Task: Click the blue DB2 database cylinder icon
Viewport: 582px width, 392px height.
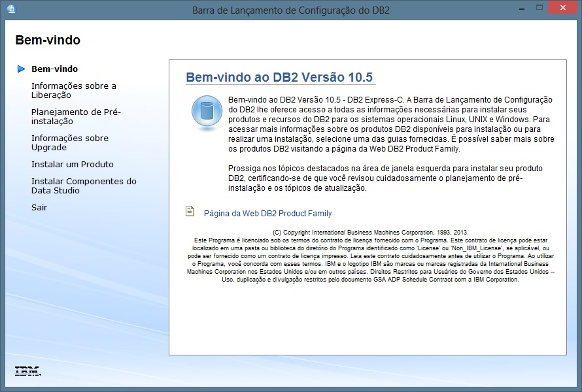Action: 207,112
